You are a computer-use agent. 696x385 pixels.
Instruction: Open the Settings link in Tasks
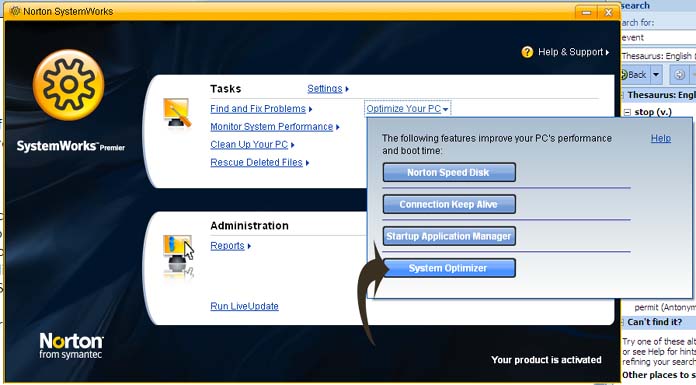click(x=328, y=88)
